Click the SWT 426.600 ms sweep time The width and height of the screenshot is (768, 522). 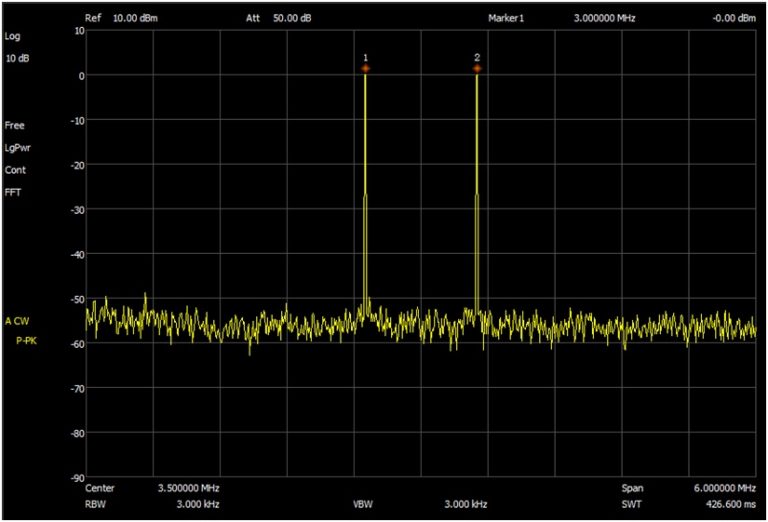[x=717, y=504]
